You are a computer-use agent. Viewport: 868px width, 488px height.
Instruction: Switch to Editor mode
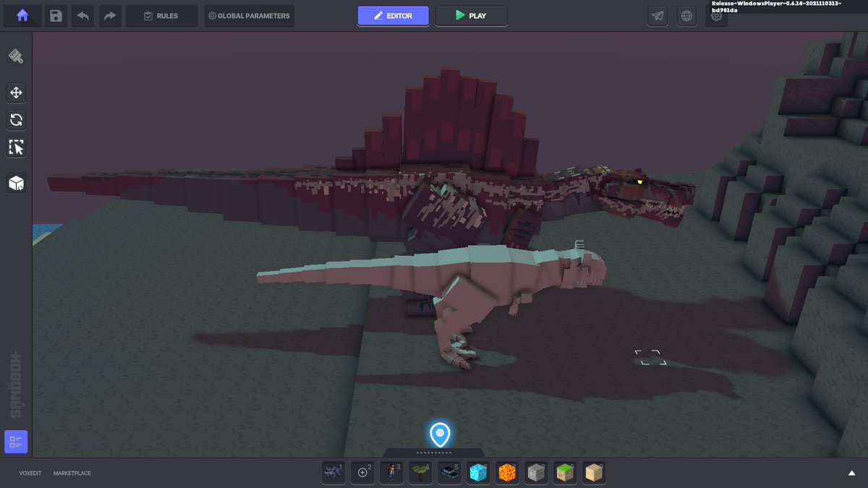tap(393, 16)
